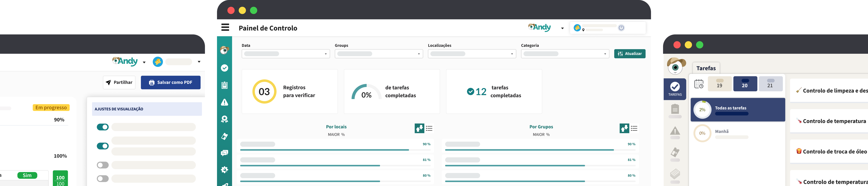The width and height of the screenshot is (868, 186).
Task: Click the Andy eye mascot in Tarefas window
Action: [676, 66]
